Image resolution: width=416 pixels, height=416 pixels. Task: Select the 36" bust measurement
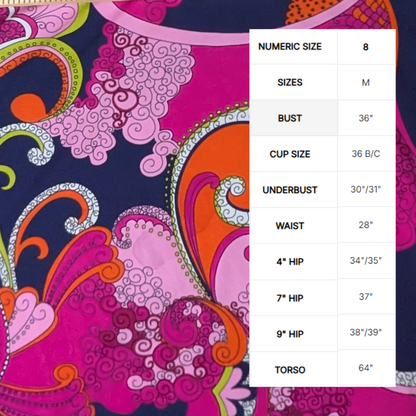coord(366,118)
